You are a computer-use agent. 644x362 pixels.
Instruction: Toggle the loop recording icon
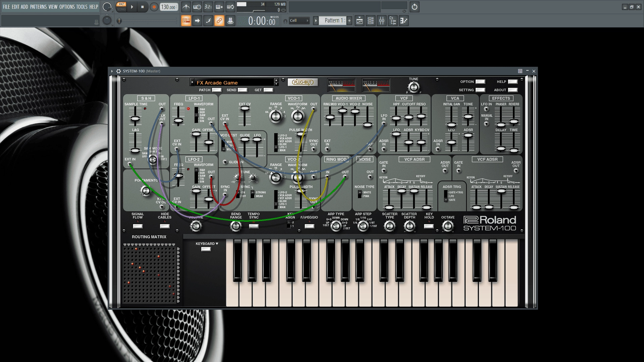[x=230, y=7]
